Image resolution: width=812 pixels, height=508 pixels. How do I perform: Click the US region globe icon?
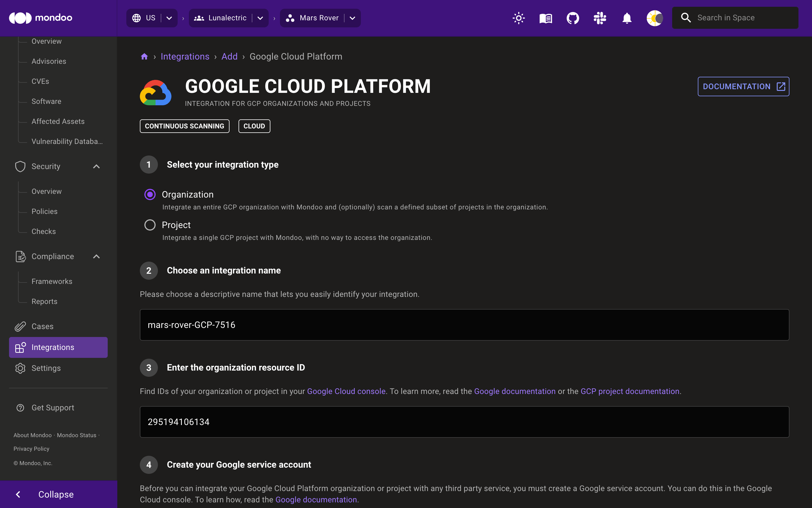tap(136, 18)
